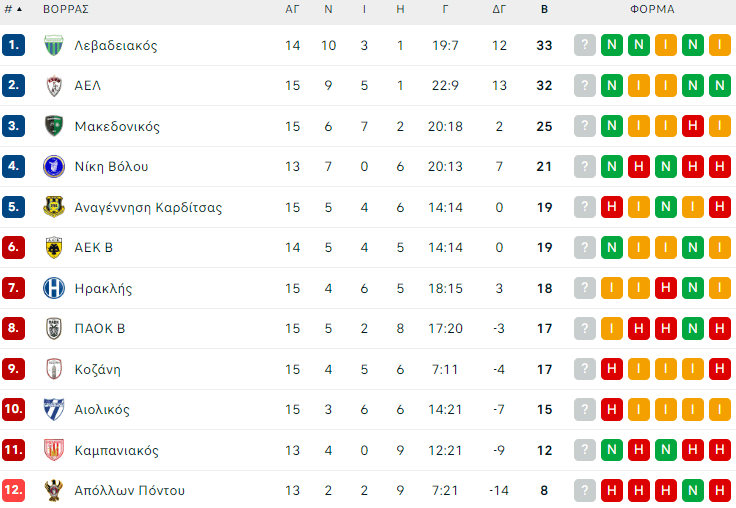Viewport: 736px width, 508px height.
Task: Open the Αιολικός team name link
Action: click(x=102, y=409)
